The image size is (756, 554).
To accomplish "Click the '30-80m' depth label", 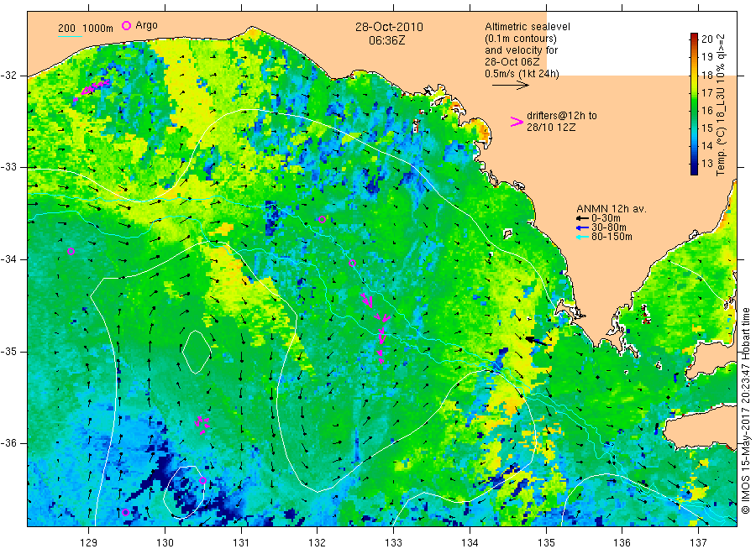I will point(608,227).
